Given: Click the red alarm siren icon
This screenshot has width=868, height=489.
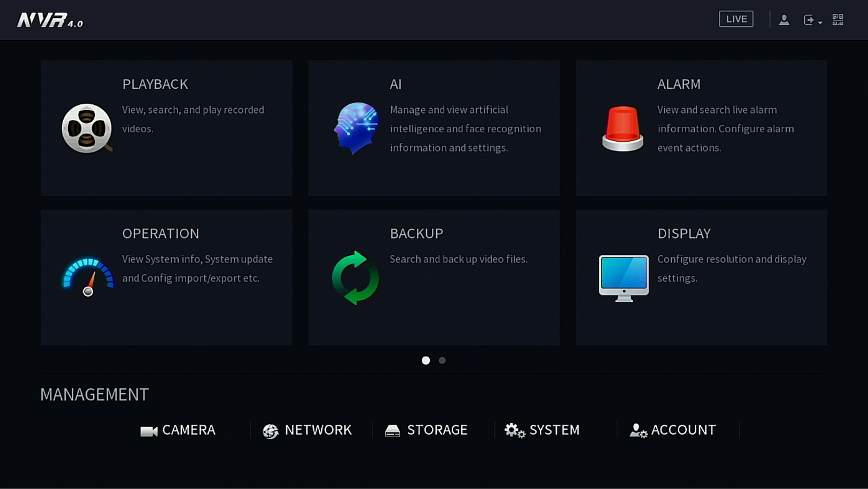Looking at the screenshot, I should [622, 129].
